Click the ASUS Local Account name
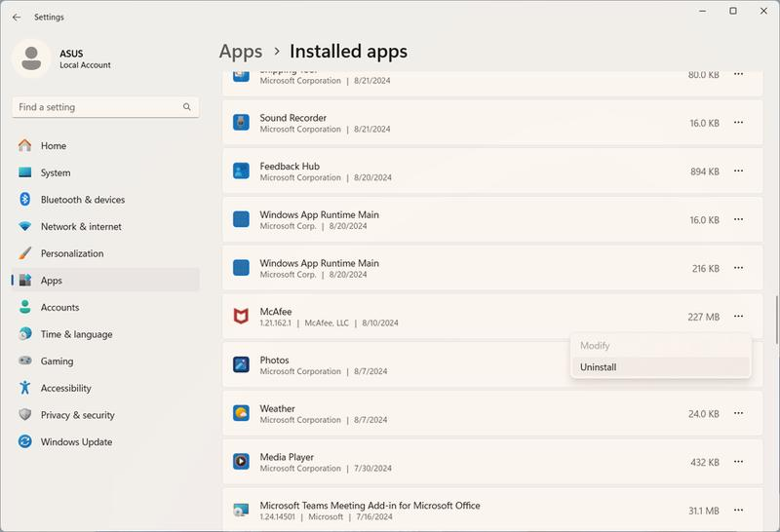 [85, 58]
